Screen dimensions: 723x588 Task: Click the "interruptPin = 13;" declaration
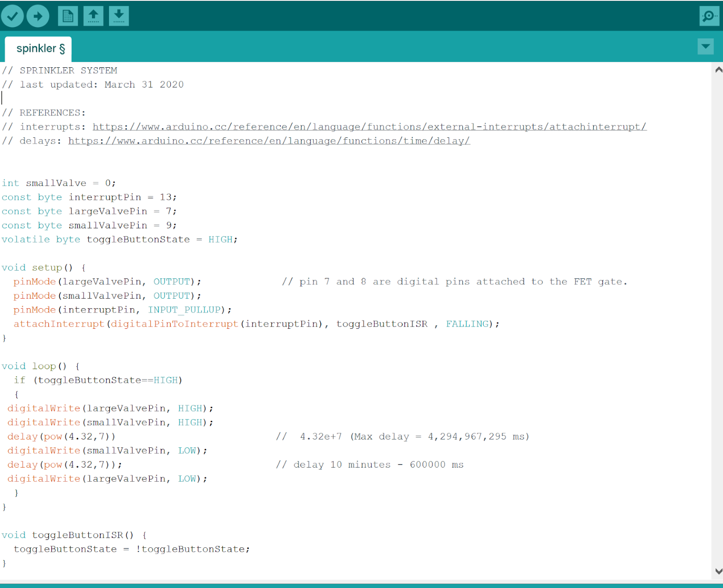[x=123, y=197]
